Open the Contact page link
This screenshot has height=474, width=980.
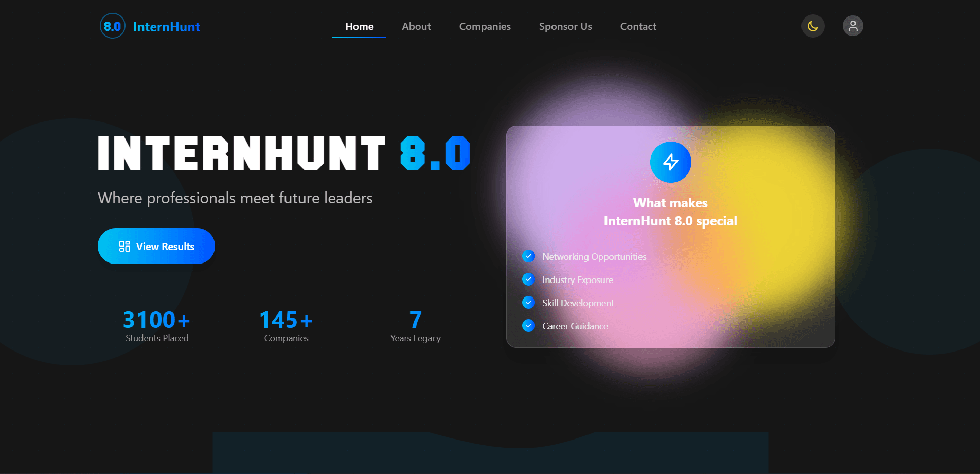pos(638,26)
